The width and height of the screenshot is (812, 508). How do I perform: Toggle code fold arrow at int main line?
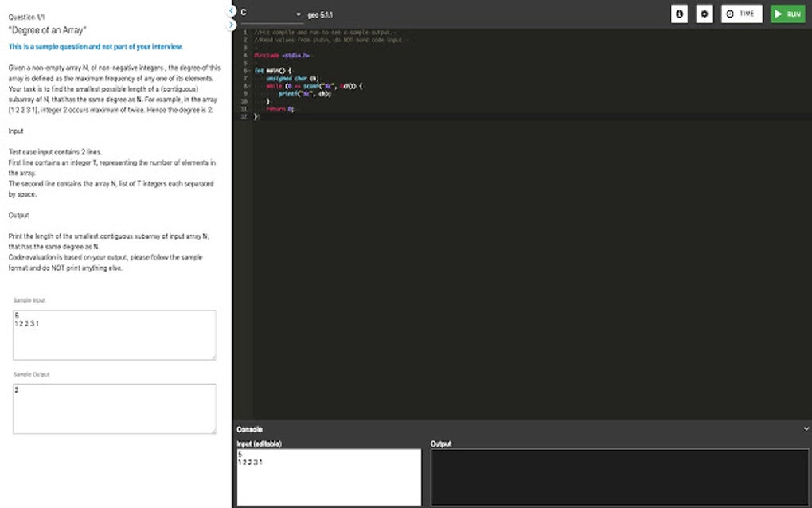tap(249, 70)
